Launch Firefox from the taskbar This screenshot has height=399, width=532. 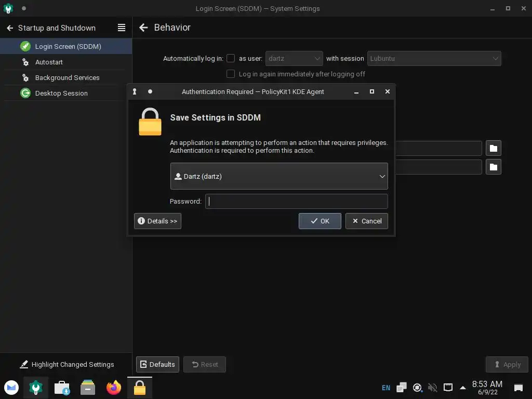point(114,388)
